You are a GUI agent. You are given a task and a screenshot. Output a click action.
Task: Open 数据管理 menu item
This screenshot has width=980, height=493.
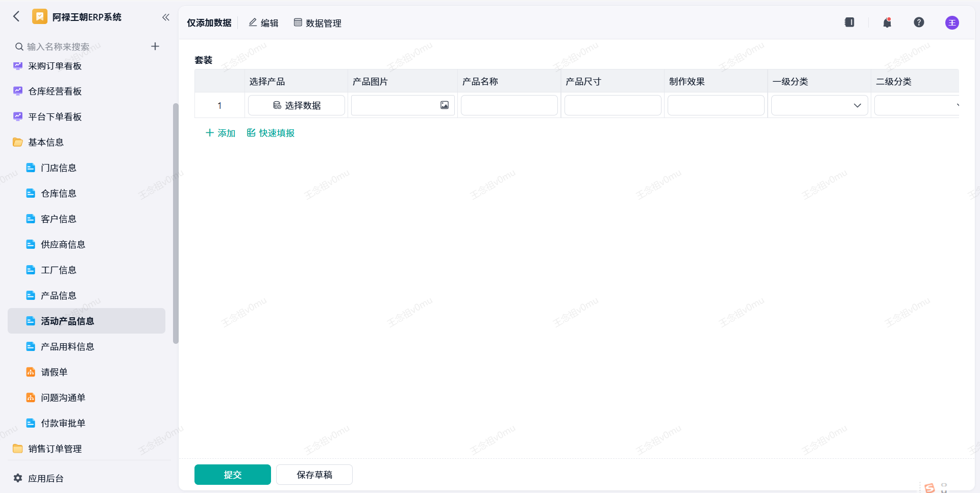point(317,23)
